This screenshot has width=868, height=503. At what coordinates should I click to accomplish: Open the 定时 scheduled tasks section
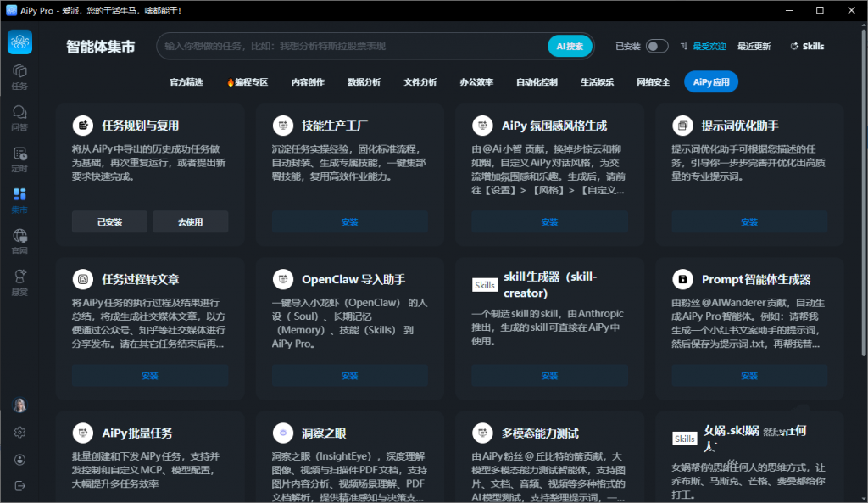(x=20, y=159)
